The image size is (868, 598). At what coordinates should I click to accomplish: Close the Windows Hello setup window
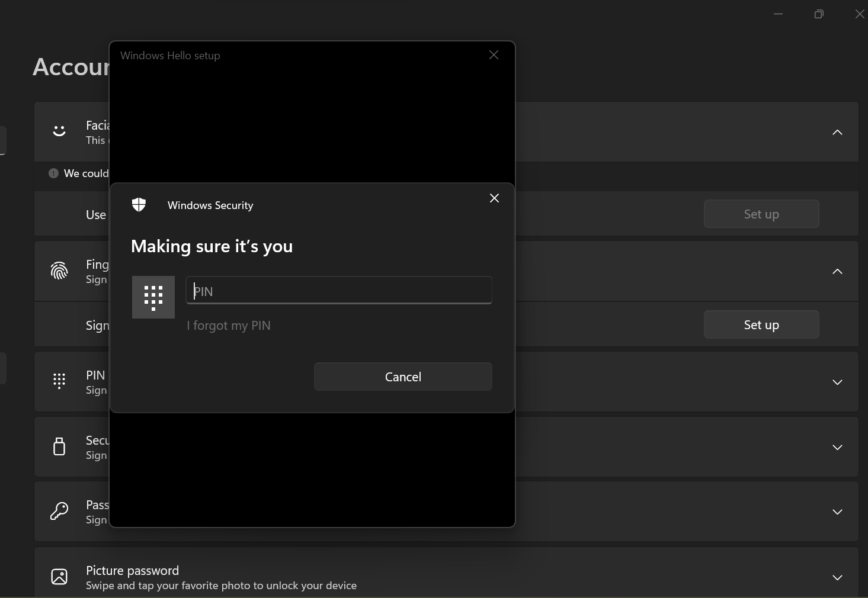click(x=494, y=55)
